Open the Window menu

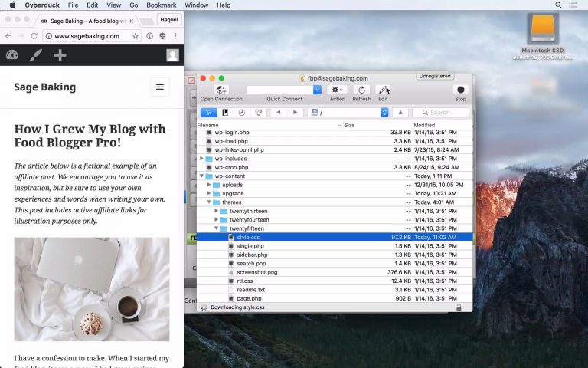(x=197, y=5)
